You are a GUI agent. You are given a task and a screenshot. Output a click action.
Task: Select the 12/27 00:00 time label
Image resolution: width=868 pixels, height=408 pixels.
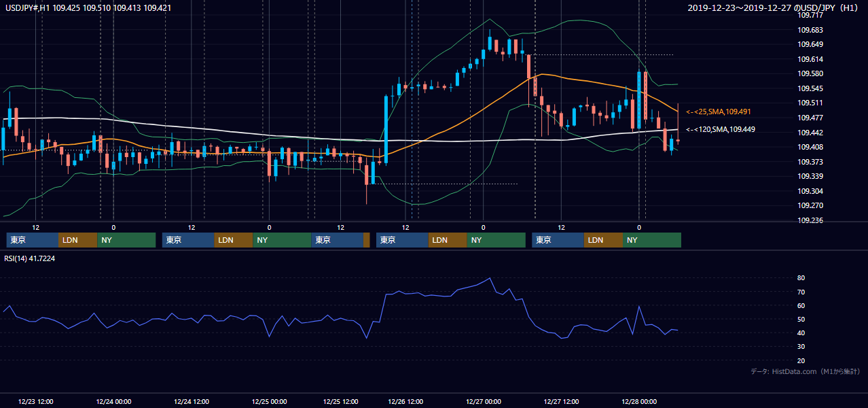pyautogui.click(x=484, y=401)
